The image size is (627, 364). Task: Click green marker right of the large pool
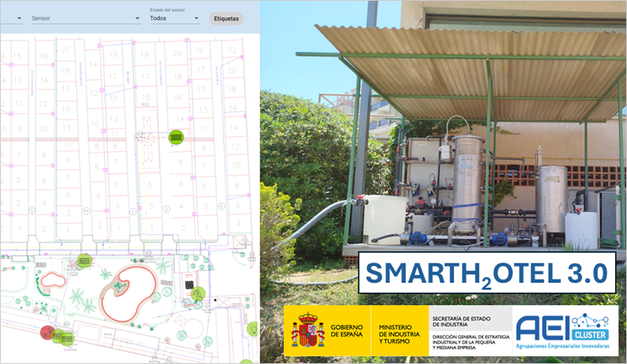[x=198, y=294]
